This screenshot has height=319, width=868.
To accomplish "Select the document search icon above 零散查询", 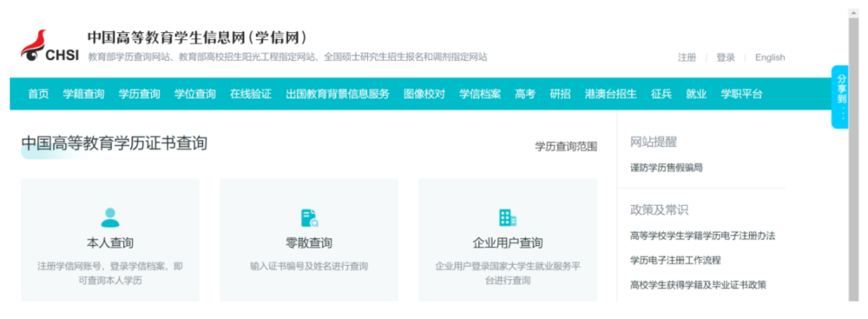I will click(309, 217).
